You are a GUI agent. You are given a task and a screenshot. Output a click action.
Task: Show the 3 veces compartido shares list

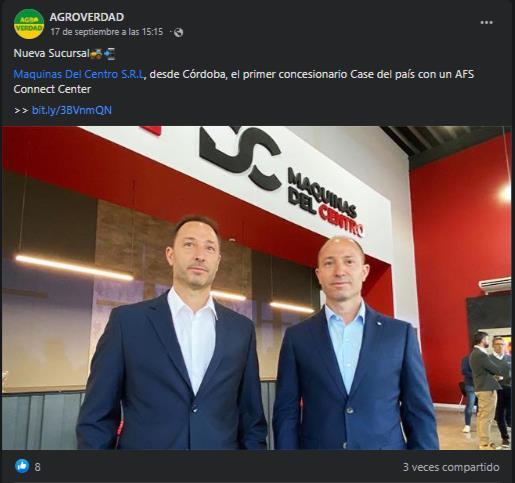coord(451,467)
